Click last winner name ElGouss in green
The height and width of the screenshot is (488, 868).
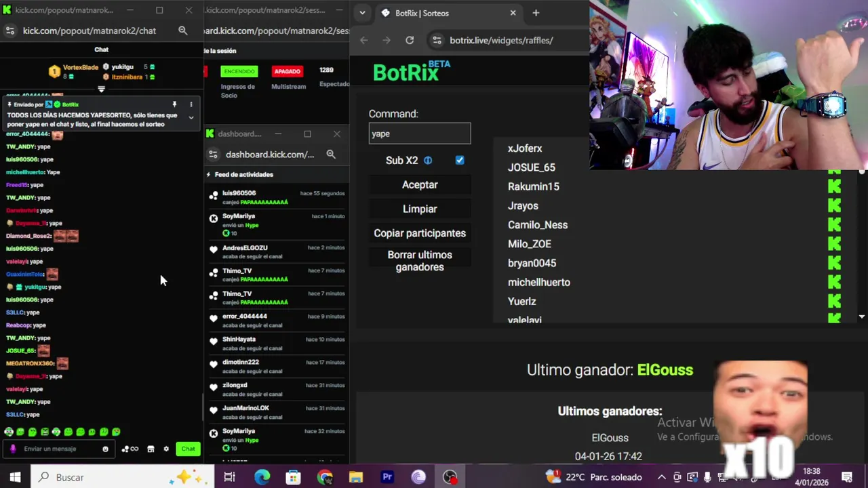665,370
